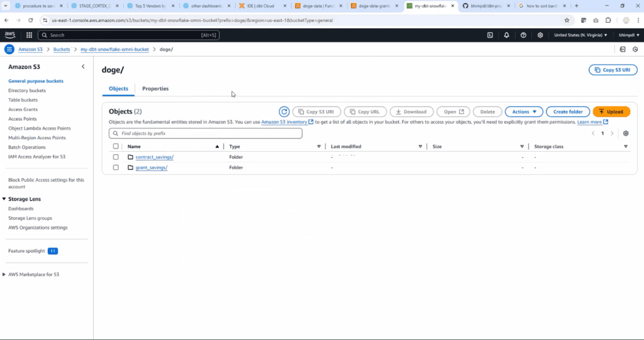Click the header Copy S3 URI button
Viewport: 644px width, 340px height.
point(613,70)
